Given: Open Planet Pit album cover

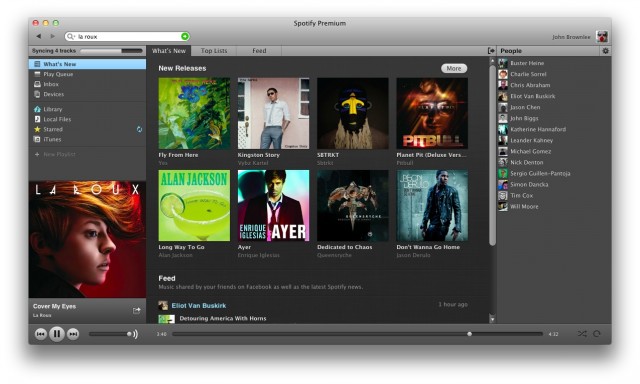Looking at the screenshot, I should point(432,113).
